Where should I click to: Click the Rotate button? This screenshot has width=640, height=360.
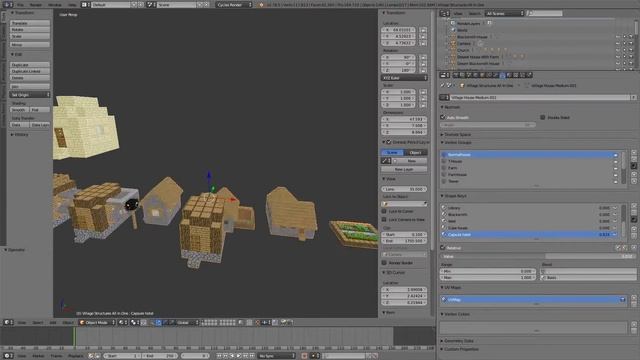click(x=30, y=30)
